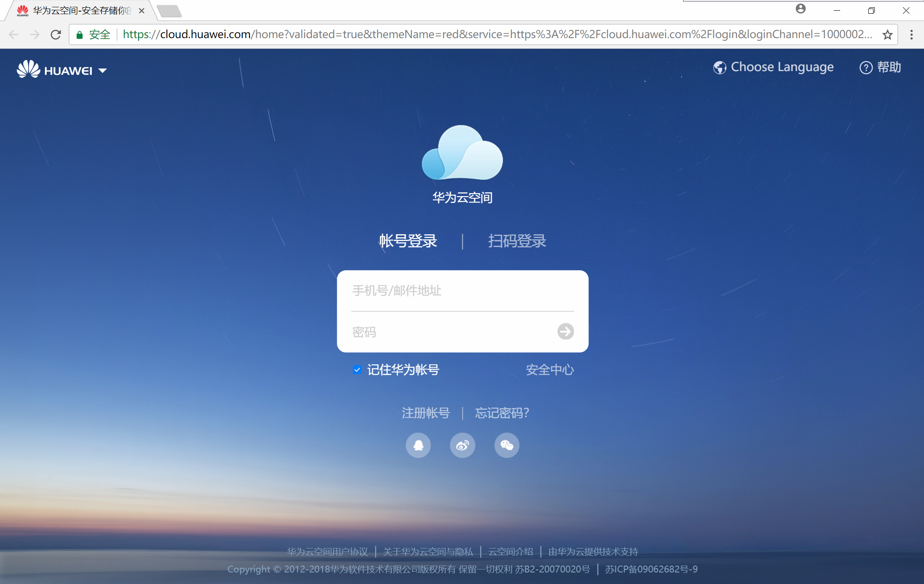Viewport: 924px width, 584px height.
Task: Expand the HUAWEI logo dropdown arrow
Action: click(x=103, y=71)
